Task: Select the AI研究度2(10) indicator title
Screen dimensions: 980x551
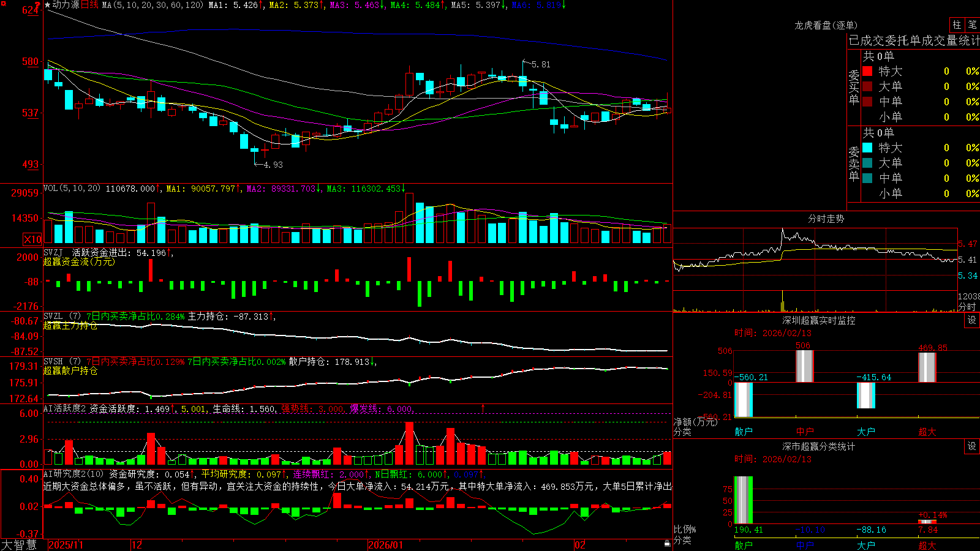Action: click(x=73, y=474)
